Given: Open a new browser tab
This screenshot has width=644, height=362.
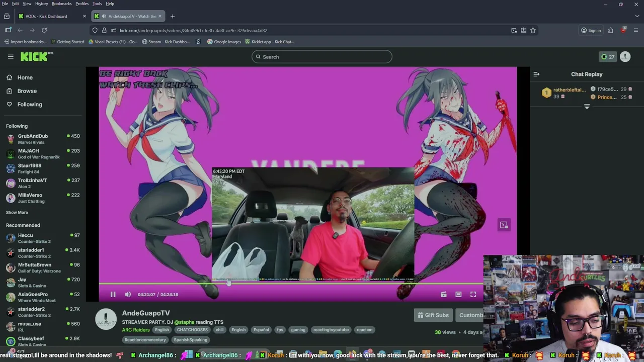Looking at the screenshot, I should click(173, 16).
